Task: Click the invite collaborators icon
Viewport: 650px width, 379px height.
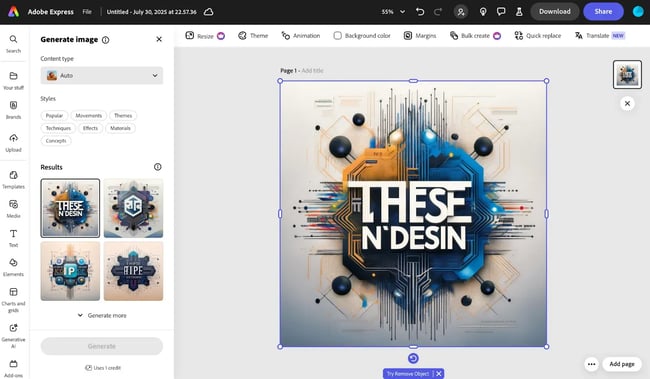Action: point(461,12)
